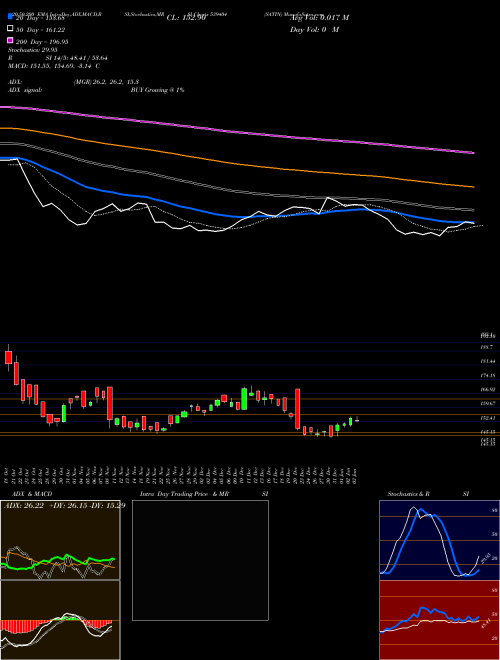The image size is (500, 660).
Task: Click the 'ADX signal:' label
Action: 25,90
